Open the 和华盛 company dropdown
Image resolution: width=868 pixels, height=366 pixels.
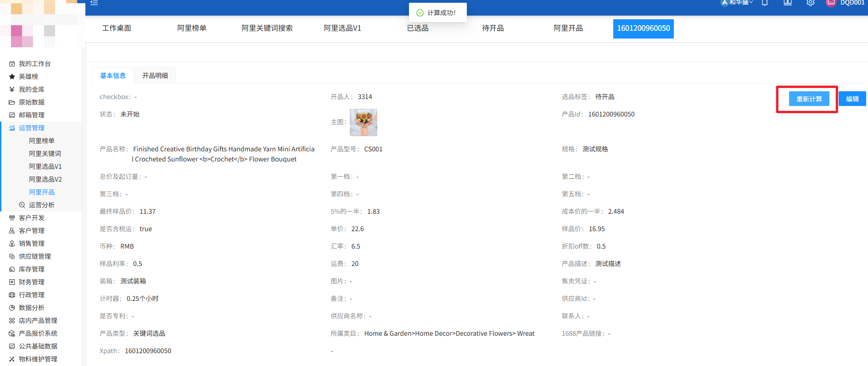[x=737, y=2]
